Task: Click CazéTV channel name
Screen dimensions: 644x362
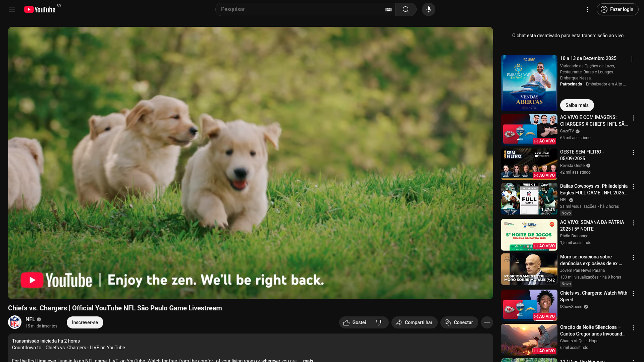Action: pyautogui.click(x=567, y=131)
